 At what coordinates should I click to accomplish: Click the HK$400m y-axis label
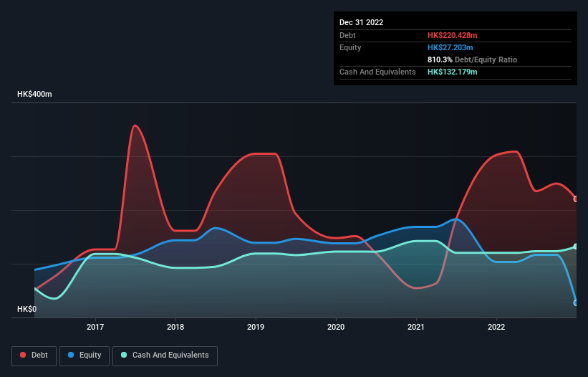(x=34, y=94)
